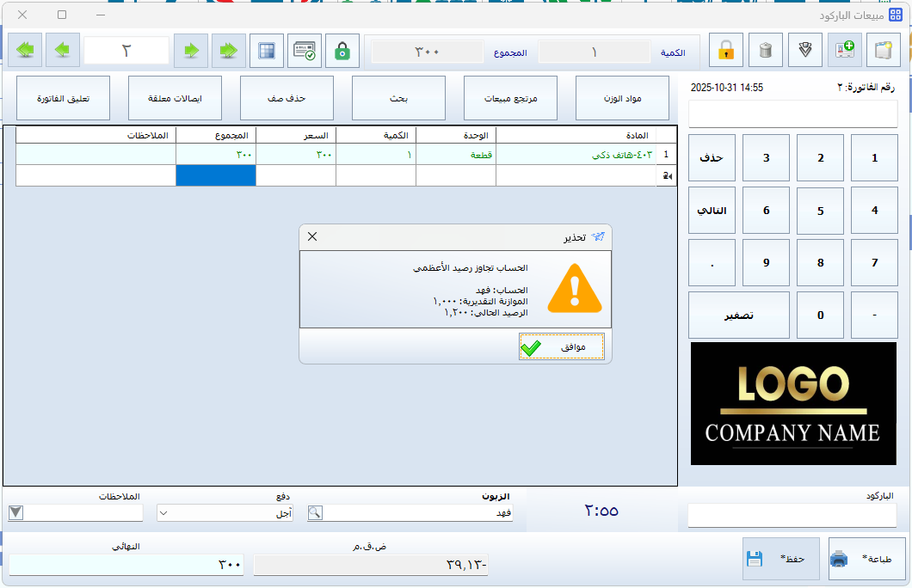Open مرتجع مبيعات sales return

coord(510,98)
